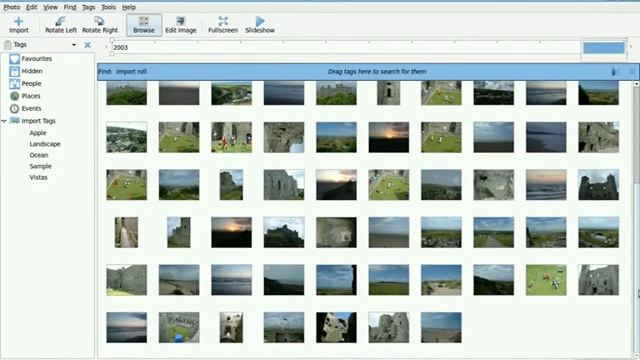Click the blue timeline selection block
This screenshot has width=640, height=360.
604,47
